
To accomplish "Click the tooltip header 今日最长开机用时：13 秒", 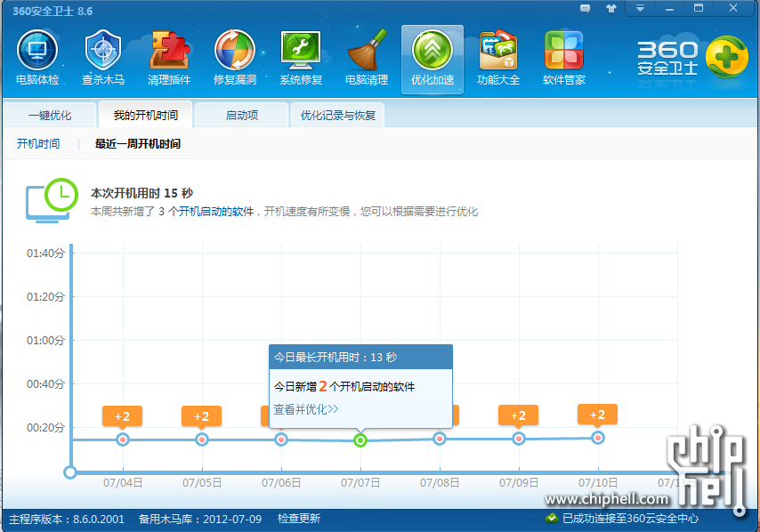I will pos(360,357).
